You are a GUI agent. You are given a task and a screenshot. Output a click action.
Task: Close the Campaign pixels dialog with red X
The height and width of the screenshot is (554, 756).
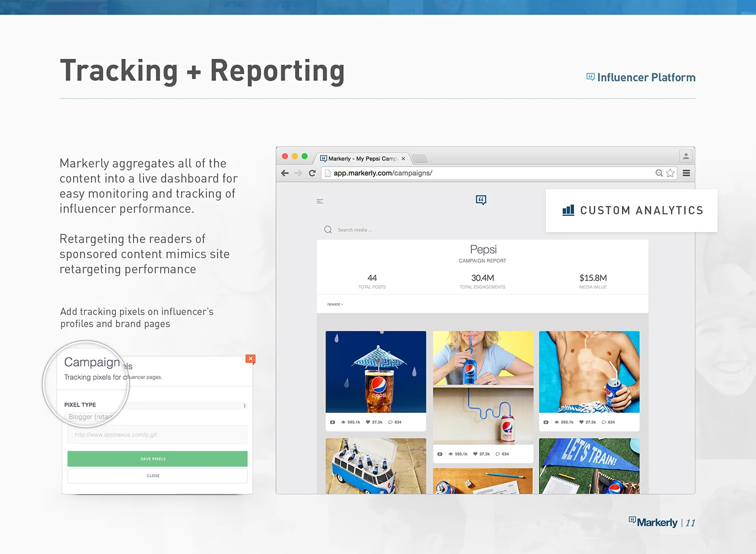[251, 359]
